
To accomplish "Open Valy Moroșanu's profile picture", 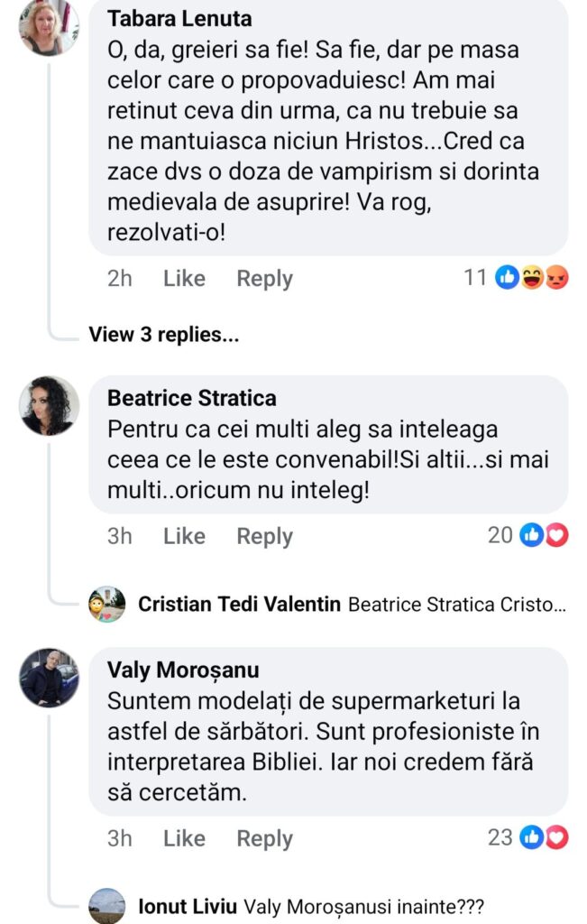I will [49, 677].
